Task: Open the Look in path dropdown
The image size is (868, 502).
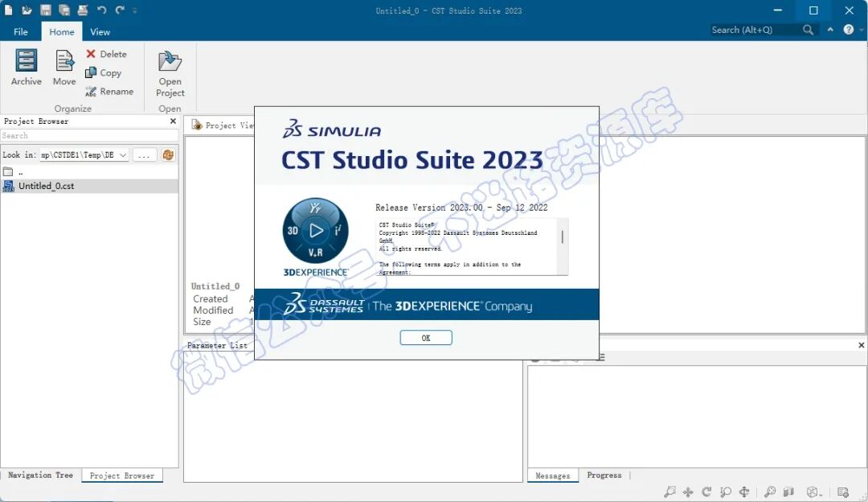Action: pyautogui.click(x=123, y=154)
